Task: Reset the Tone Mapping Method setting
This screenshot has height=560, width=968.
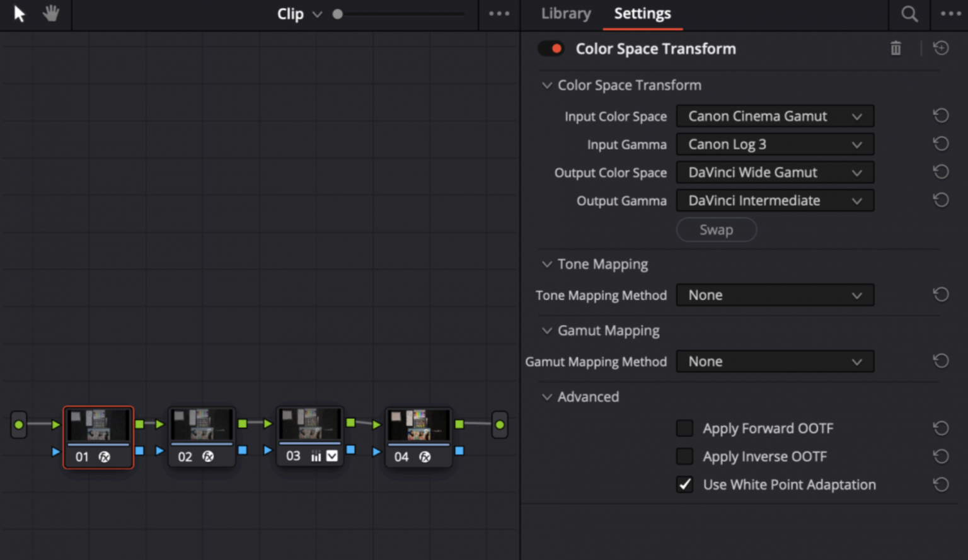Action: [940, 295]
